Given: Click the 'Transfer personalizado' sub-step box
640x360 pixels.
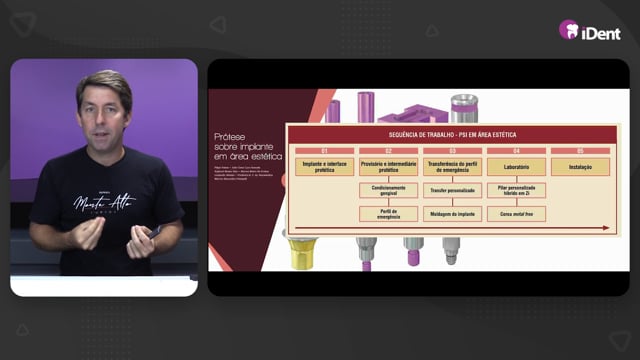Looking at the screenshot, I should 452,190.
